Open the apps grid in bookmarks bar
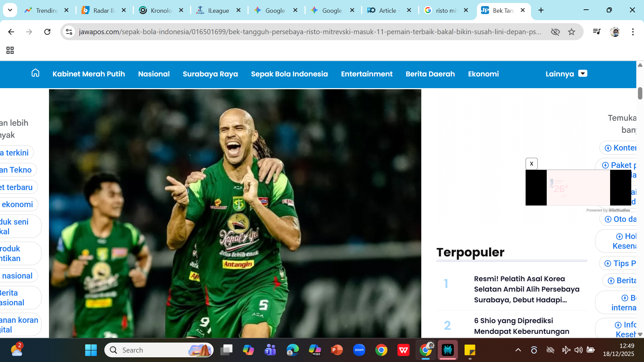This screenshot has height=362, width=644. [x=10, y=50]
